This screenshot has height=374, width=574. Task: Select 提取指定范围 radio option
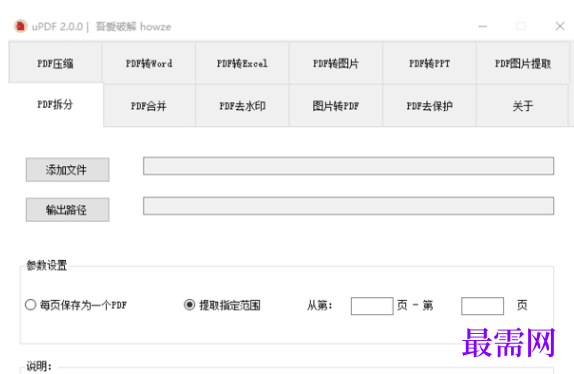(222, 305)
